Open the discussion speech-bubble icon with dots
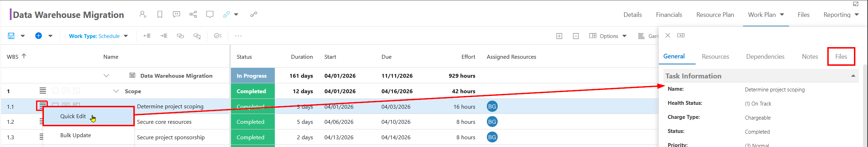Image resolution: width=868 pixels, height=147 pixels. [177, 14]
